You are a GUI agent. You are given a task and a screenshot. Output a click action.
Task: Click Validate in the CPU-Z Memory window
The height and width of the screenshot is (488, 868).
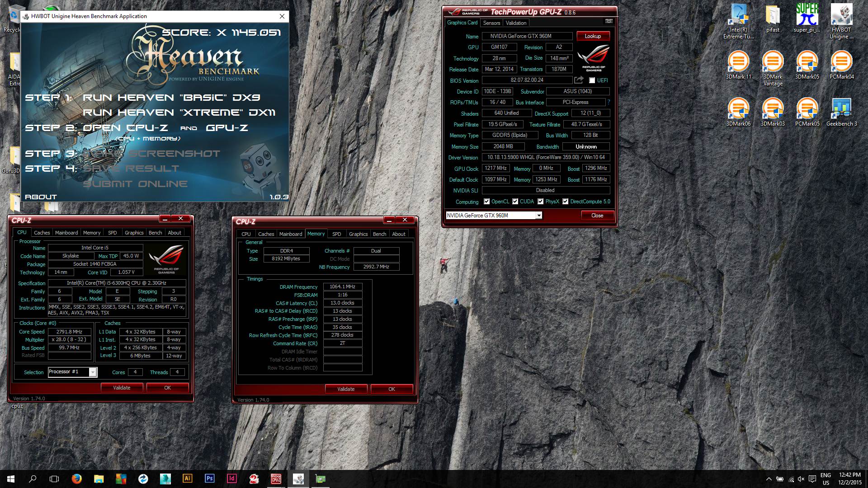click(346, 389)
